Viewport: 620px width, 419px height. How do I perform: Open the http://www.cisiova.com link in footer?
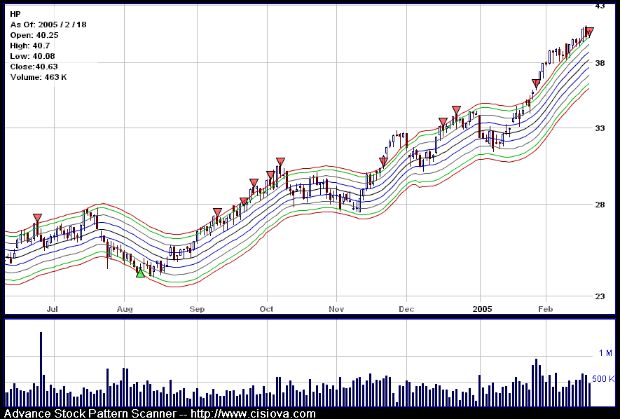tap(253, 414)
